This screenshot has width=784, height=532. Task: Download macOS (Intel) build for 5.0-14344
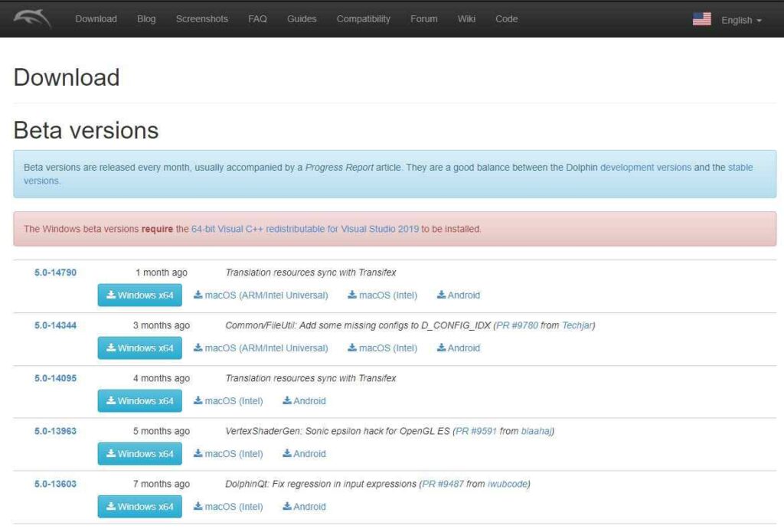[382, 348]
